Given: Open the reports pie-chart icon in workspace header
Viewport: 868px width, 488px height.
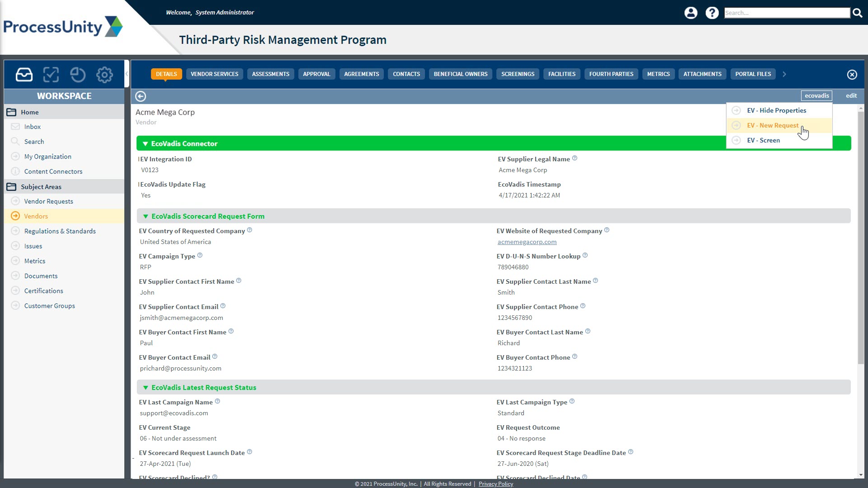Looking at the screenshot, I should (78, 74).
